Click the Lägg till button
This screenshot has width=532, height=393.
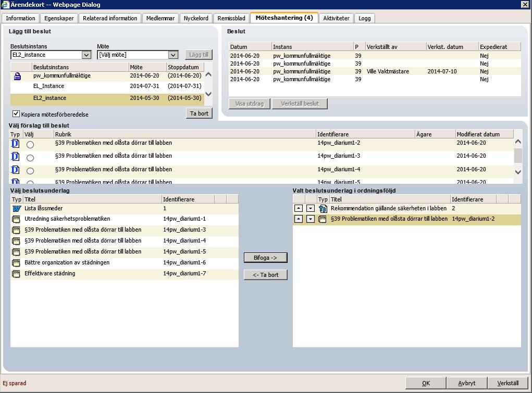[199, 55]
